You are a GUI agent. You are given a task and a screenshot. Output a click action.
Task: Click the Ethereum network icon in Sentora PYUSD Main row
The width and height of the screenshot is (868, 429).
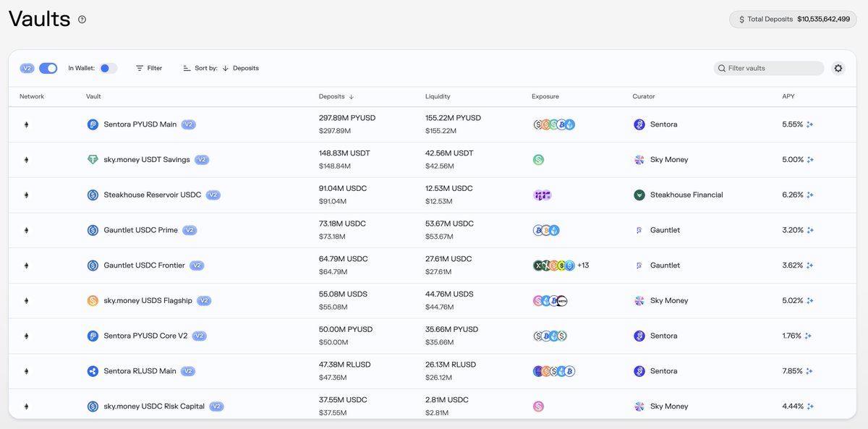(27, 124)
